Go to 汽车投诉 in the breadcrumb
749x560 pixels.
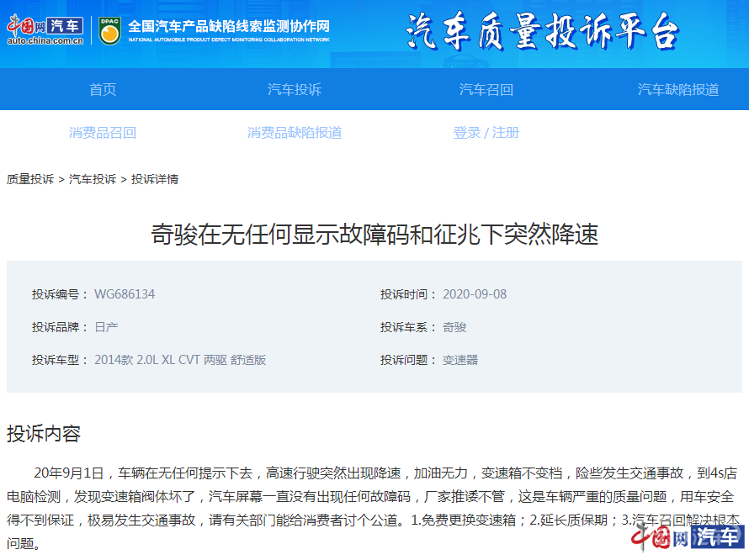pyautogui.click(x=93, y=179)
